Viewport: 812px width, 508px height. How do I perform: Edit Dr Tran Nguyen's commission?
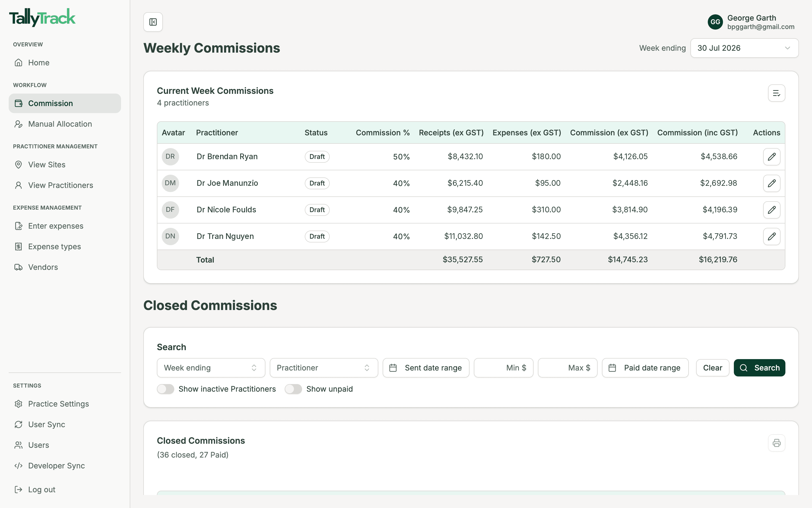(772, 236)
